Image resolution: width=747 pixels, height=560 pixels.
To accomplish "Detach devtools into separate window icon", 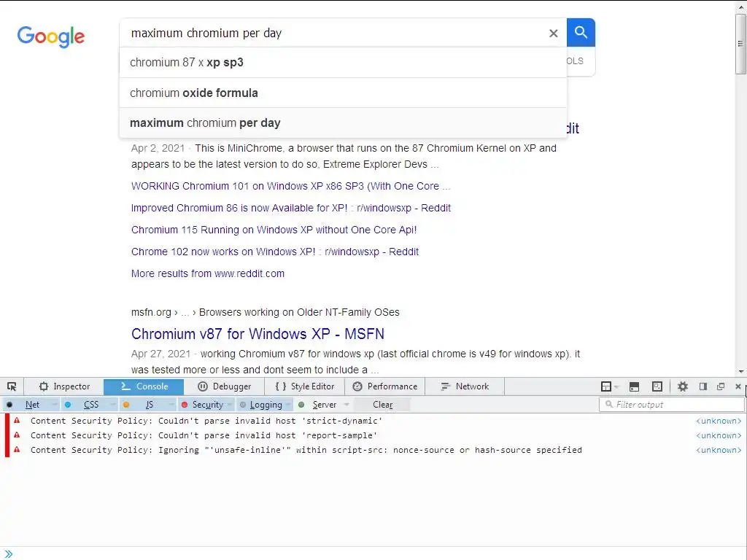I will pos(721,386).
